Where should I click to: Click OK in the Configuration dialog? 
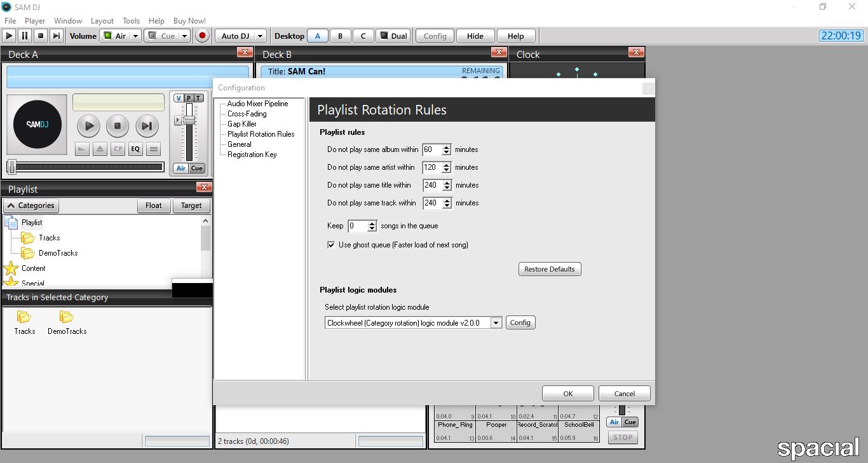[x=568, y=394]
